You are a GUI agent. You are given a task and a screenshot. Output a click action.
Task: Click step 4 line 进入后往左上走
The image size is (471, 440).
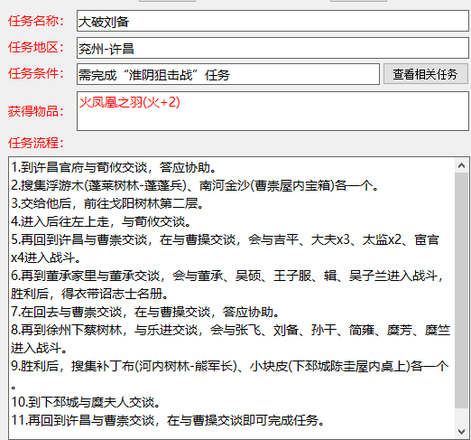(101, 221)
